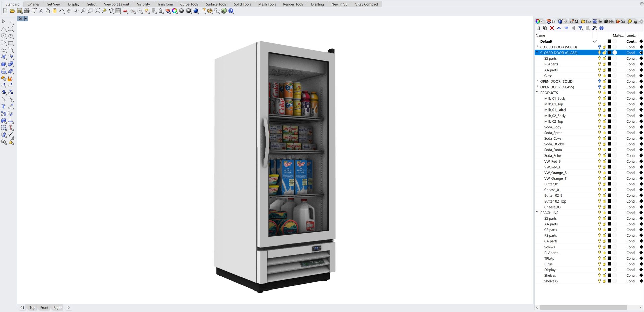Click the layer Filter funnel icon
644x312 pixels.
click(x=580, y=28)
